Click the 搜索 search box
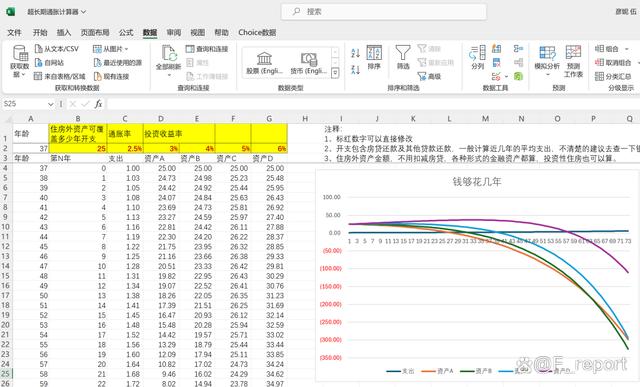This screenshot has height=387, width=640. (x=384, y=12)
